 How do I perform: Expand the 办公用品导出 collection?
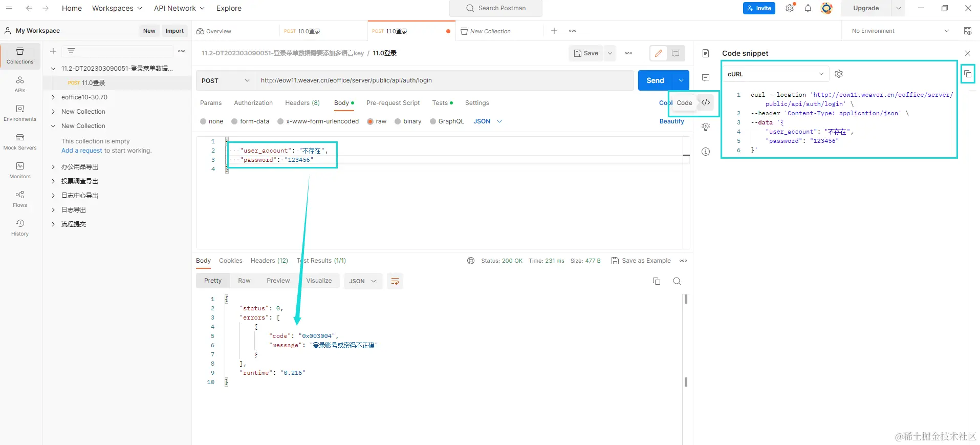(x=53, y=167)
